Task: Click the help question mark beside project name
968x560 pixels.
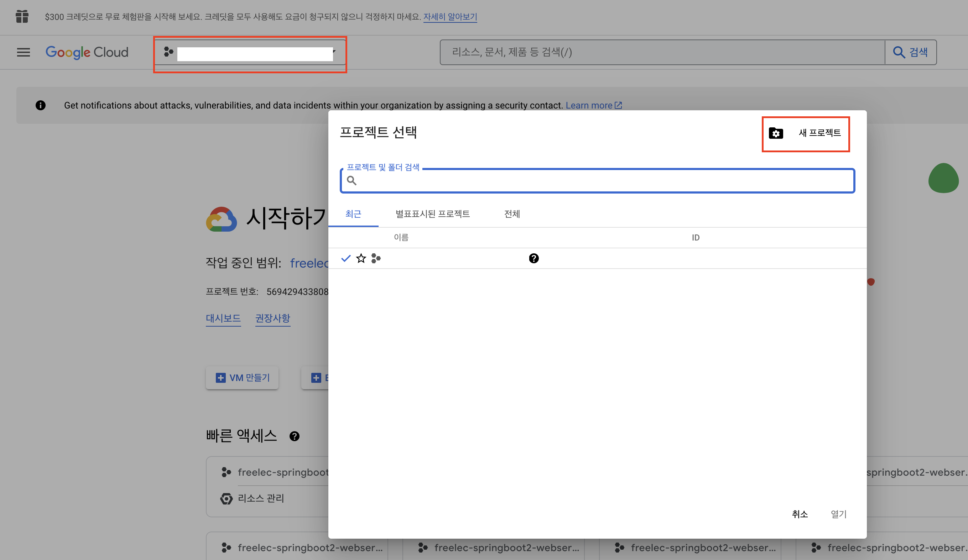Action: 534,258
